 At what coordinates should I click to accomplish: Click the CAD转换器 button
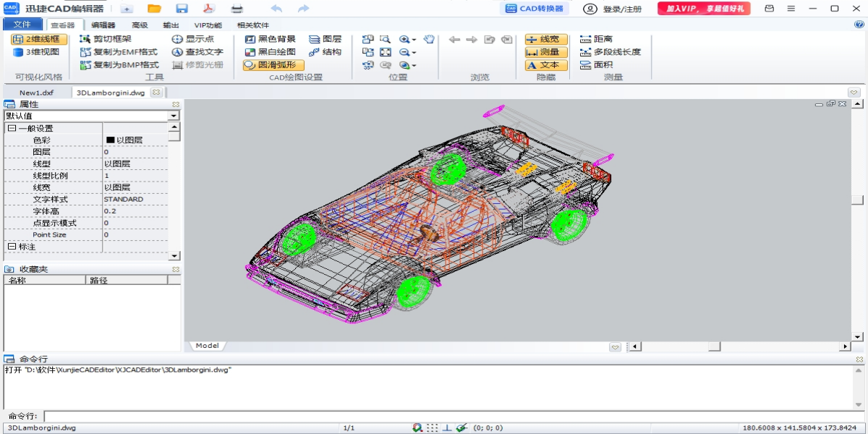click(534, 9)
